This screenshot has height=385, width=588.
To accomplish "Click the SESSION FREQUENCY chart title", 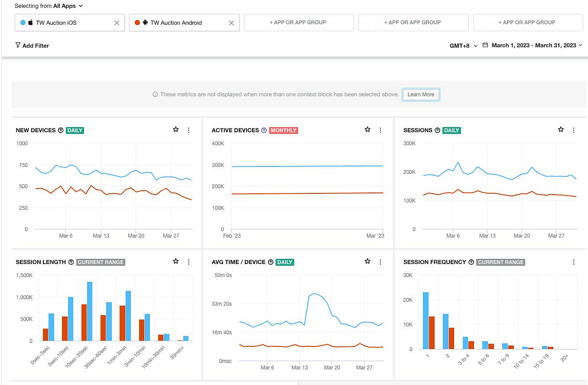I will point(435,262).
